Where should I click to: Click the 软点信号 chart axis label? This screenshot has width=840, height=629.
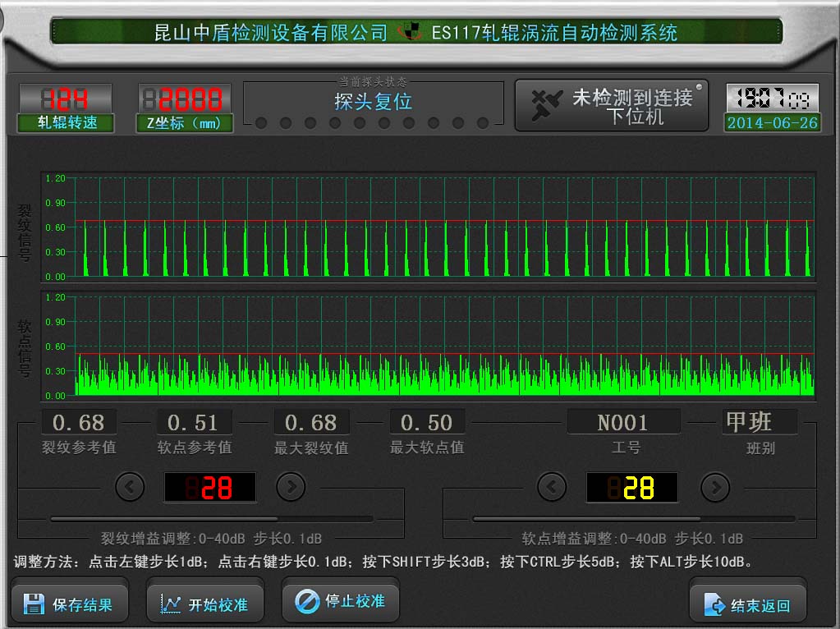tap(25, 349)
